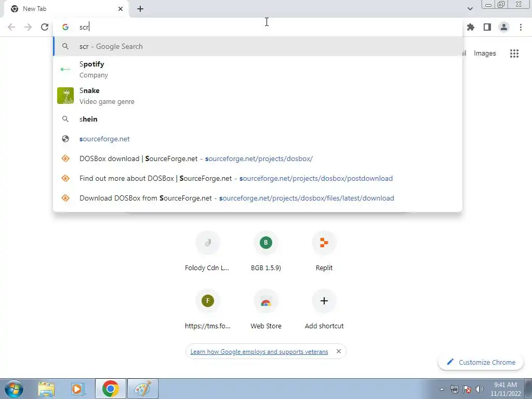This screenshot has height=399, width=532.
Task: Close the New Tab tab
Action: (x=121, y=9)
